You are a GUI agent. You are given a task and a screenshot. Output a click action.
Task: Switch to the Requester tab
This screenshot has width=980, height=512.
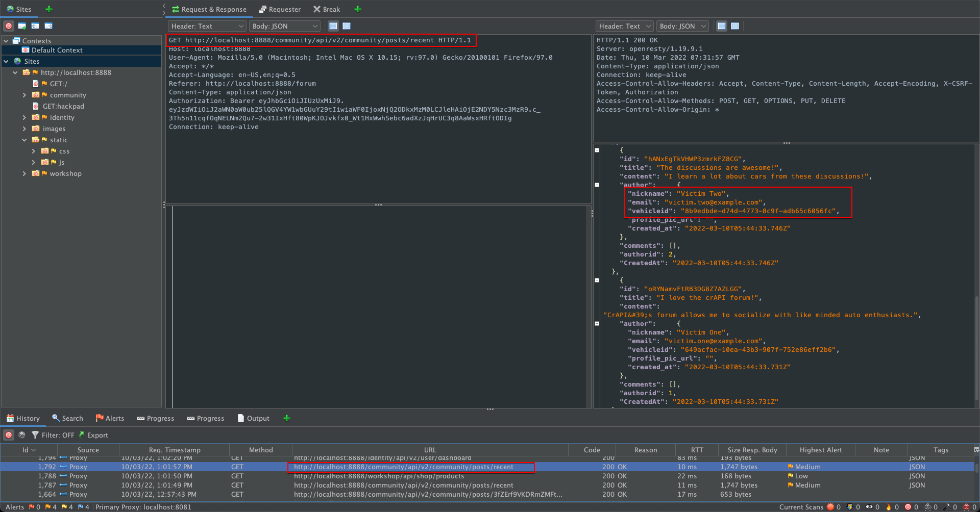coord(280,9)
